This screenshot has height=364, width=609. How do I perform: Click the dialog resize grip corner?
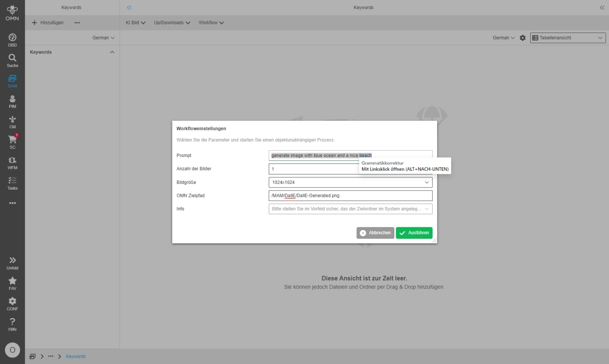[434, 240]
